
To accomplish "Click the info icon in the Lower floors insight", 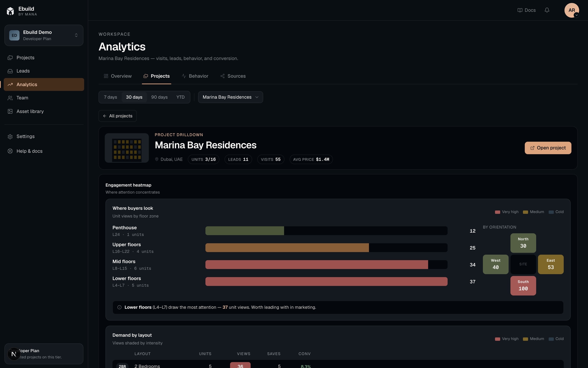I will coord(119,307).
